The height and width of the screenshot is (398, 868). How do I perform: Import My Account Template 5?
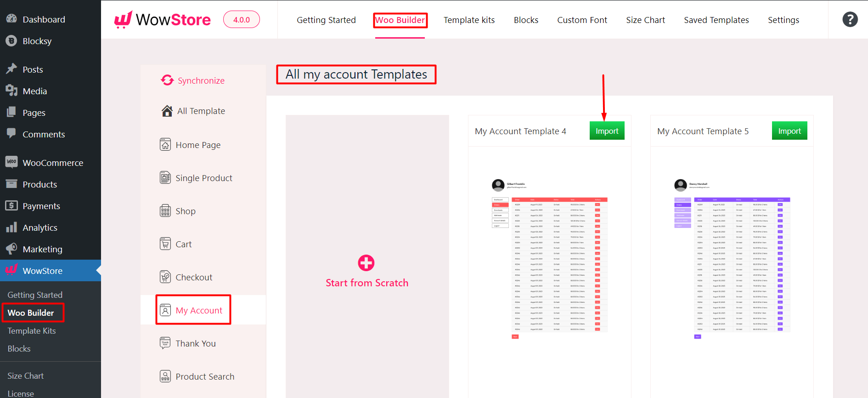(789, 131)
